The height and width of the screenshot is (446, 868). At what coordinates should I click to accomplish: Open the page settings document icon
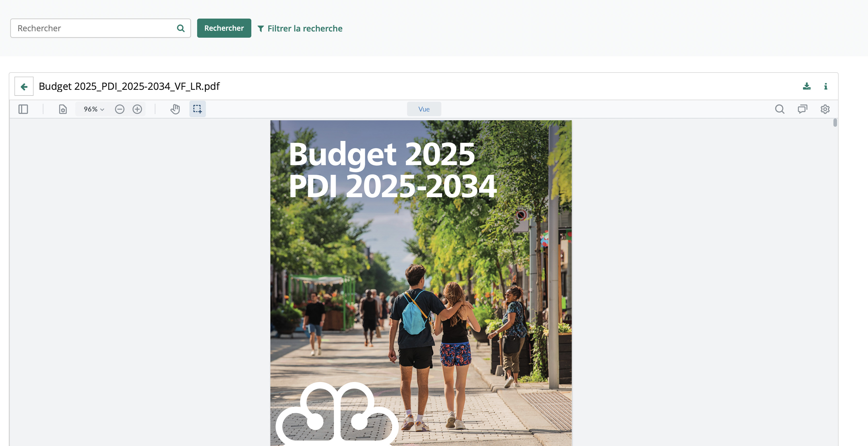pos(63,109)
